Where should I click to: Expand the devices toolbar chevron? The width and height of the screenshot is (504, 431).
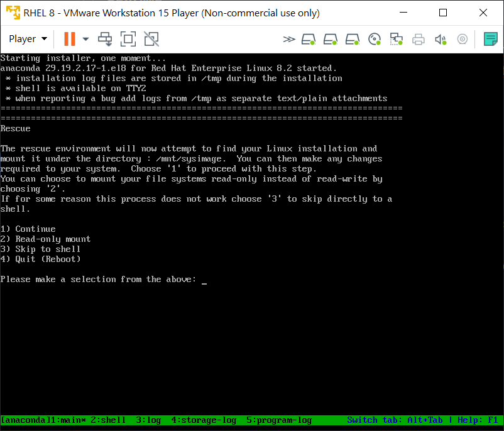[x=289, y=39]
